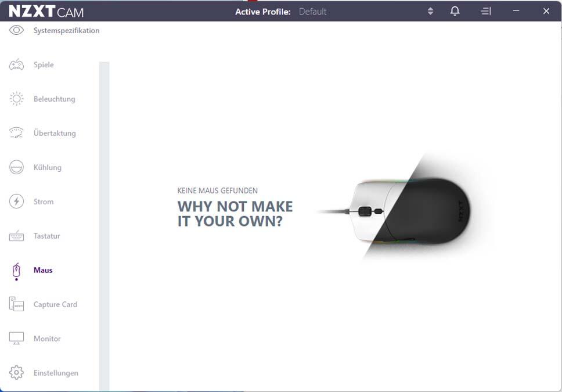Viewport: 562px width, 392px height.
Task: Switch to Übertaktung label
Action: point(55,133)
